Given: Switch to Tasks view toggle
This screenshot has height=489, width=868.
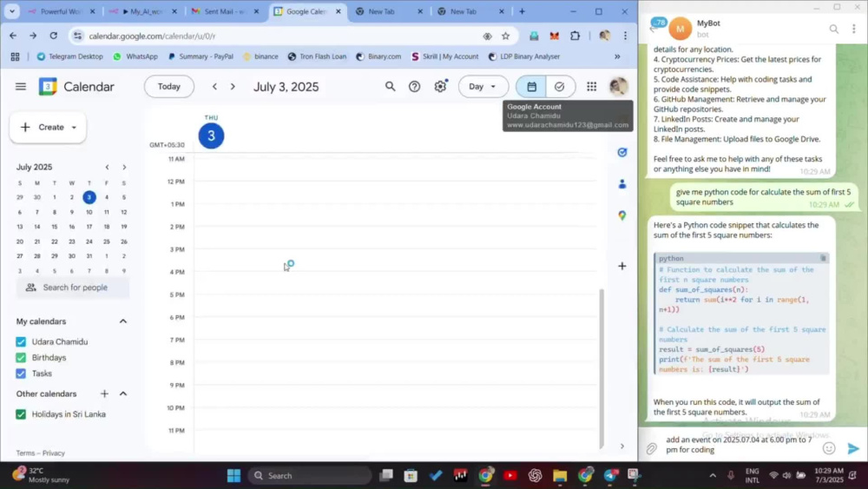Looking at the screenshot, I should pos(560,86).
